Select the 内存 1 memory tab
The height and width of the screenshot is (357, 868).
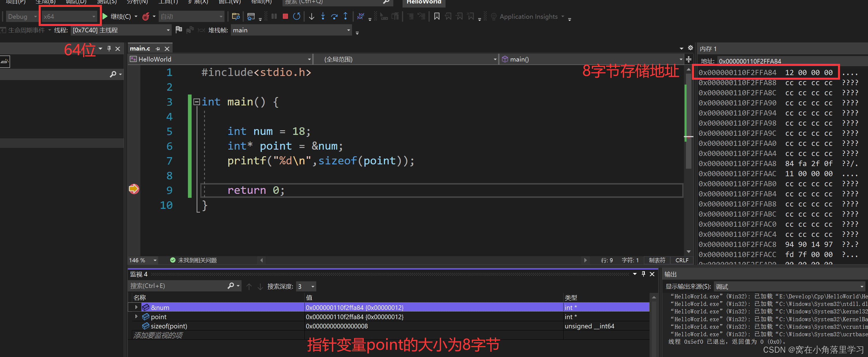point(708,49)
